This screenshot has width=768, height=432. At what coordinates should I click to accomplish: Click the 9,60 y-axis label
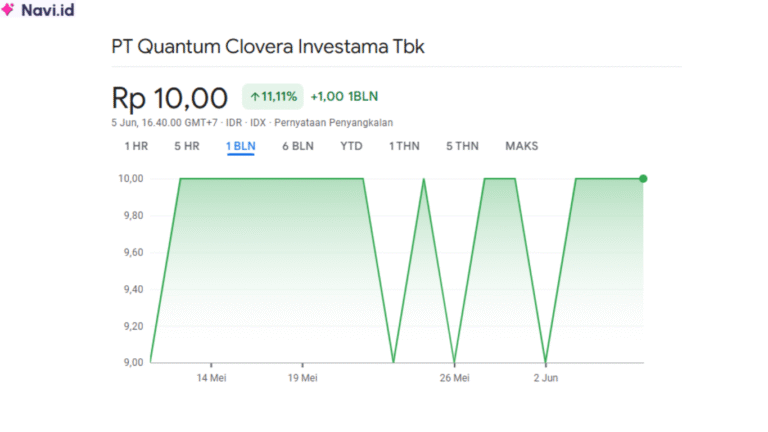(133, 253)
